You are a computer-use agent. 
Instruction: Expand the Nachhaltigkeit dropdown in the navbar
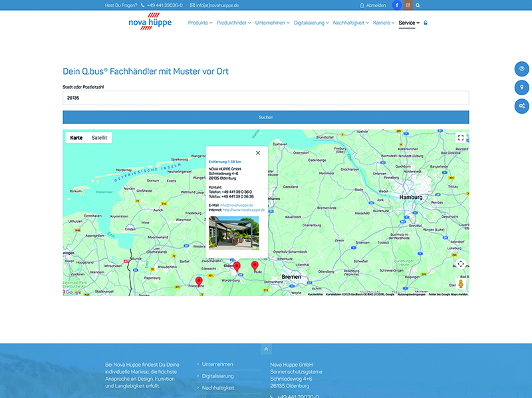tap(350, 23)
